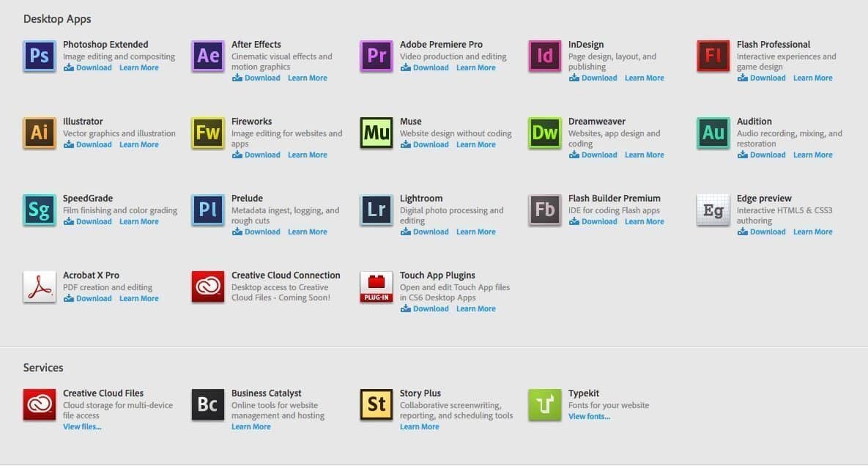
Task: Click Learn More under Muse
Action: point(476,144)
